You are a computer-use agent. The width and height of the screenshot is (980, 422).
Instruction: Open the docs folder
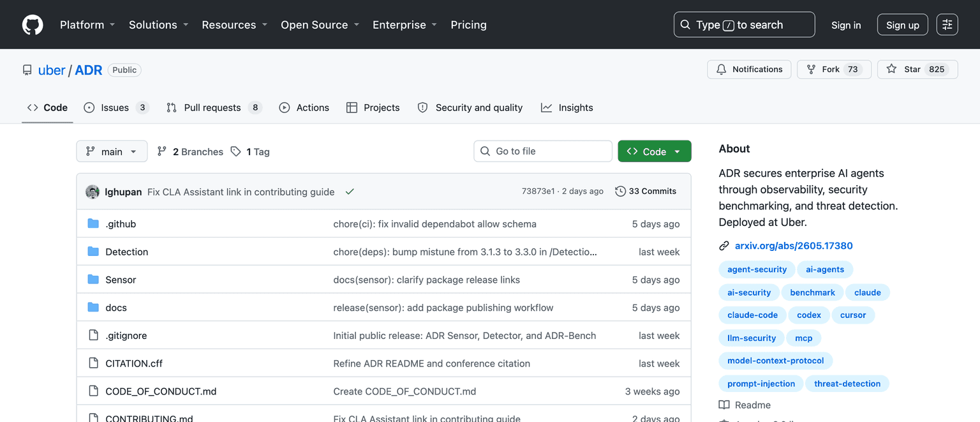(x=116, y=308)
